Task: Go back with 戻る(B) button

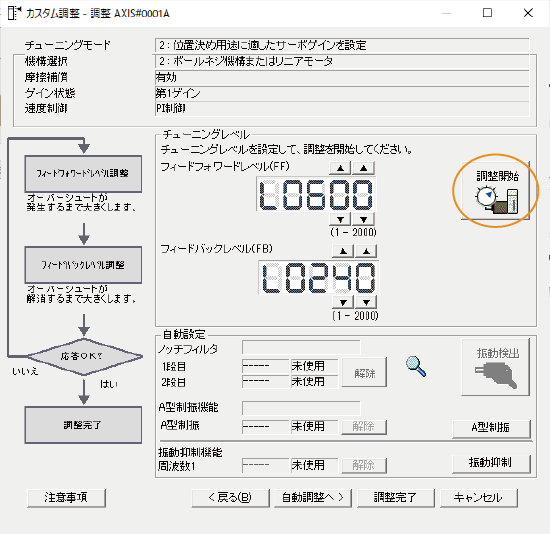Action: [x=230, y=498]
